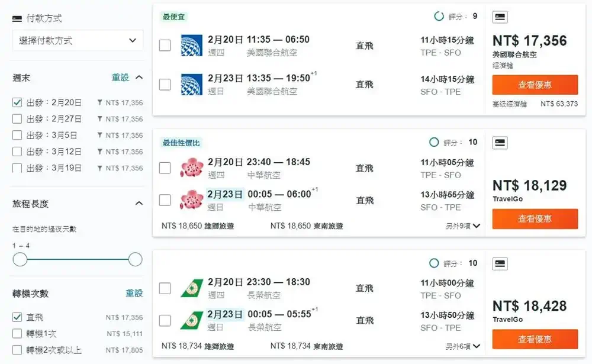Click rating circle icon on EVA Air card

point(434,263)
